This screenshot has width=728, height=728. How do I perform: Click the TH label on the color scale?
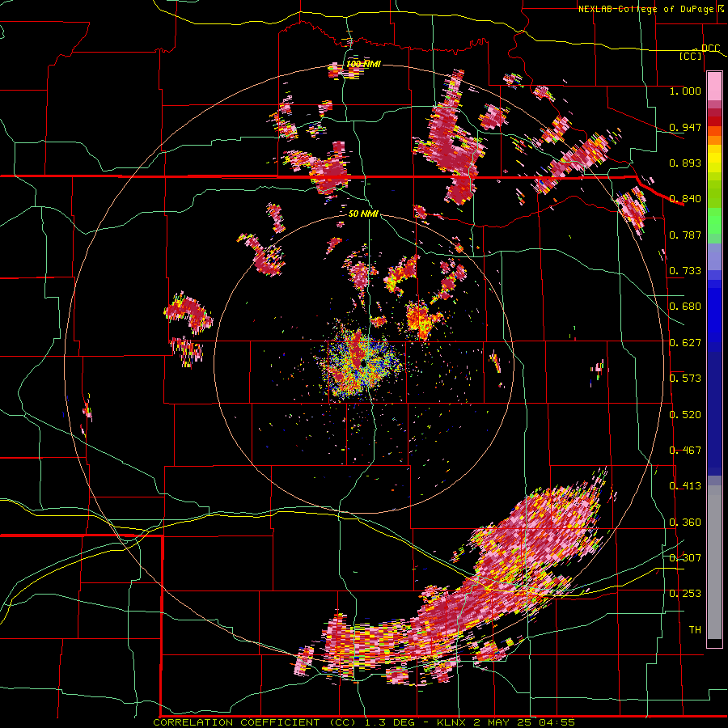pyautogui.click(x=695, y=630)
